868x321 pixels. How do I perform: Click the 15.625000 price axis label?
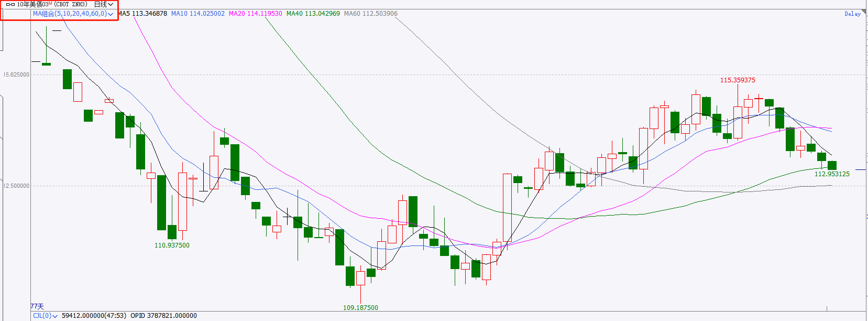click(16, 75)
